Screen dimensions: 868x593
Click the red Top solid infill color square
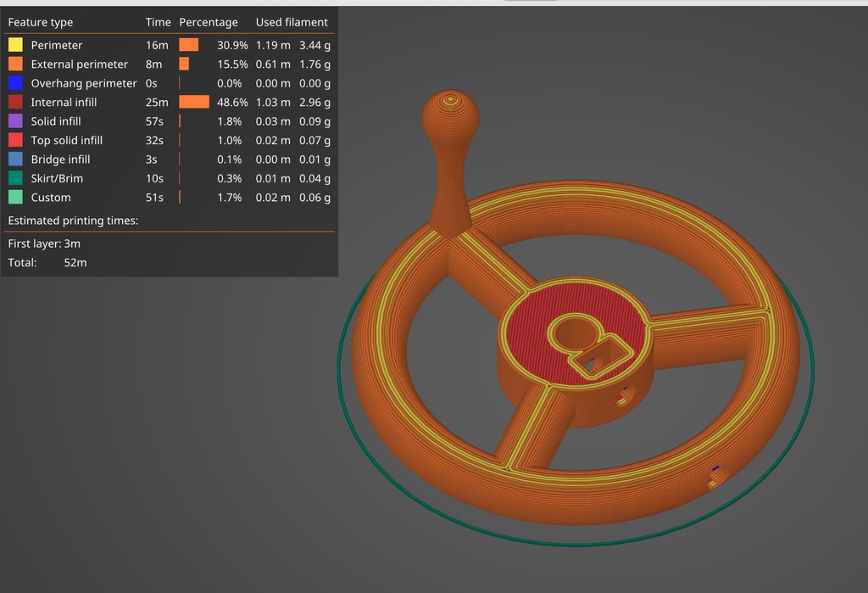[x=14, y=140]
